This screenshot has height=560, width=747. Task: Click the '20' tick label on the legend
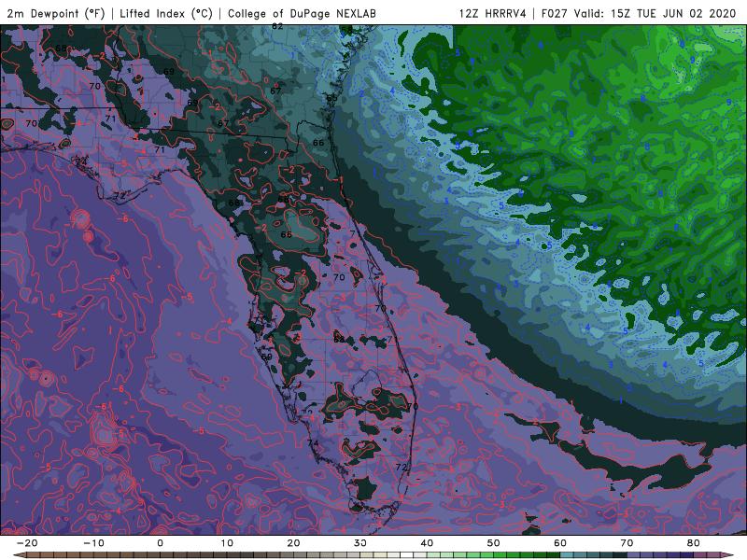pos(293,543)
